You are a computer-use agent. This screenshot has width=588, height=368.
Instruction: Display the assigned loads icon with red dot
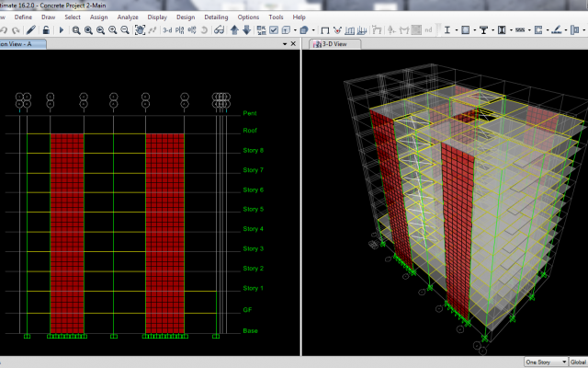[337, 30]
